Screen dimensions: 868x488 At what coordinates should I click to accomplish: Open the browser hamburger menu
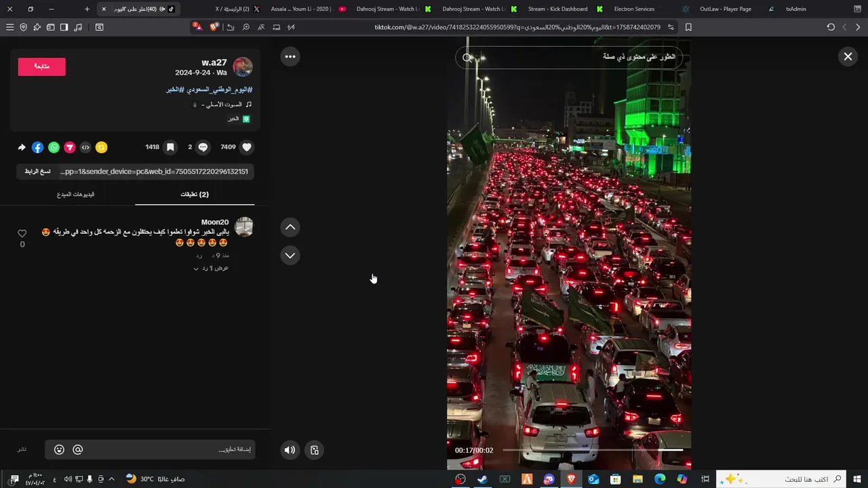coord(9,27)
